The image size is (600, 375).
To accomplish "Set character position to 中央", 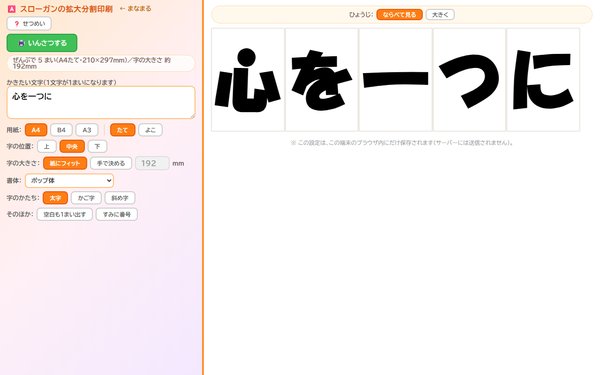I will pos(72,146).
